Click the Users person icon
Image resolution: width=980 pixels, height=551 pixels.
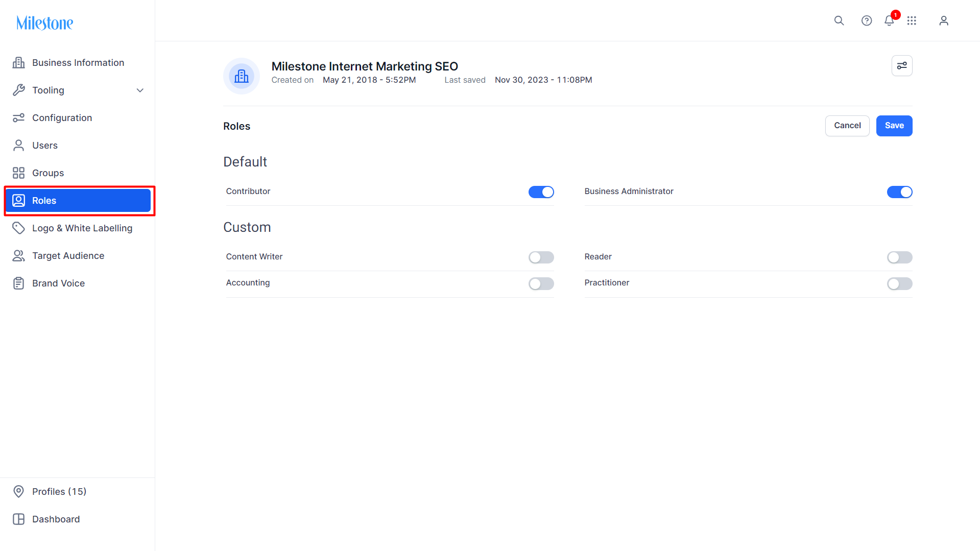pos(19,146)
